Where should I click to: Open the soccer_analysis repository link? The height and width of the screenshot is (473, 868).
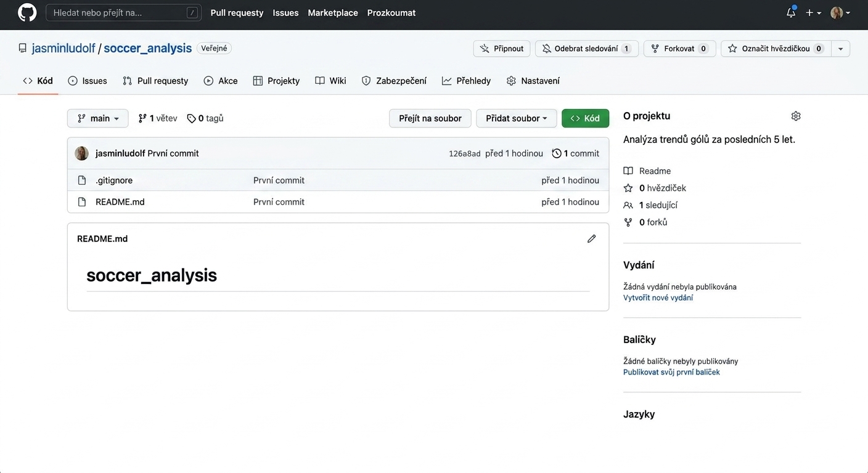(x=147, y=48)
